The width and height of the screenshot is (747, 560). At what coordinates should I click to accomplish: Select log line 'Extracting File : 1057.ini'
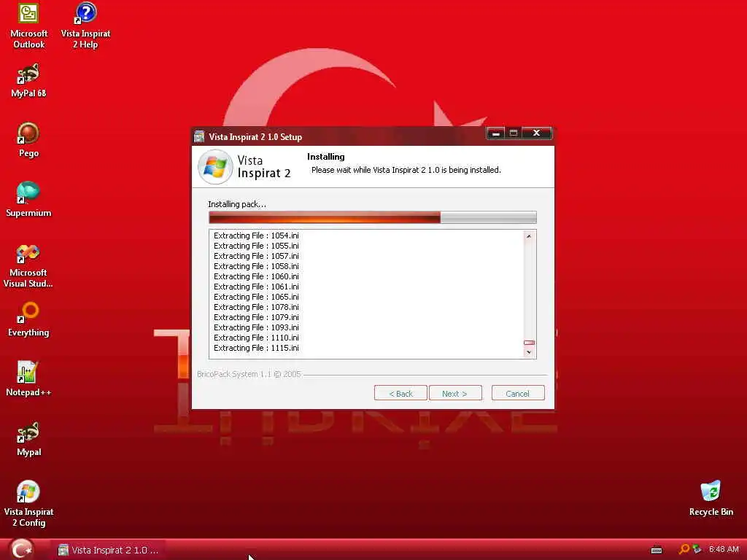(x=256, y=256)
